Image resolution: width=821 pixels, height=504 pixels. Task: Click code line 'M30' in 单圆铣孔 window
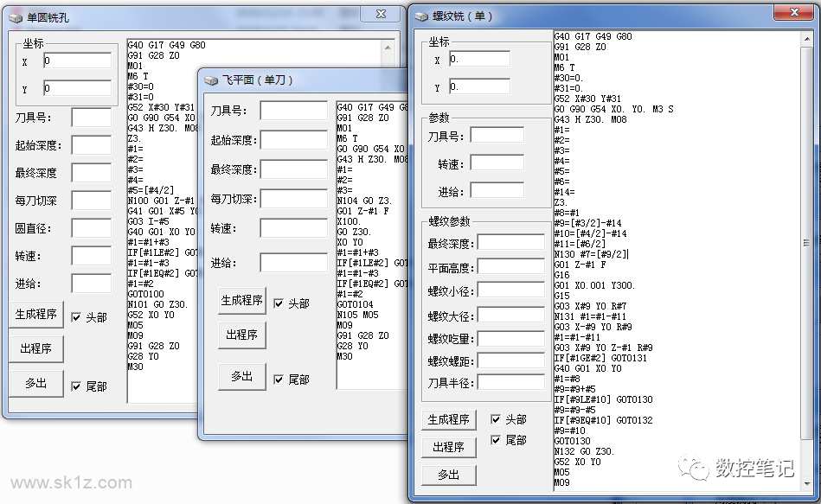(x=136, y=367)
